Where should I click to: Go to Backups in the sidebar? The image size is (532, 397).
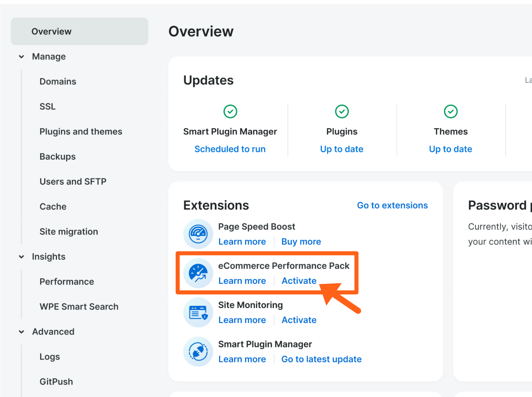(x=57, y=156)
